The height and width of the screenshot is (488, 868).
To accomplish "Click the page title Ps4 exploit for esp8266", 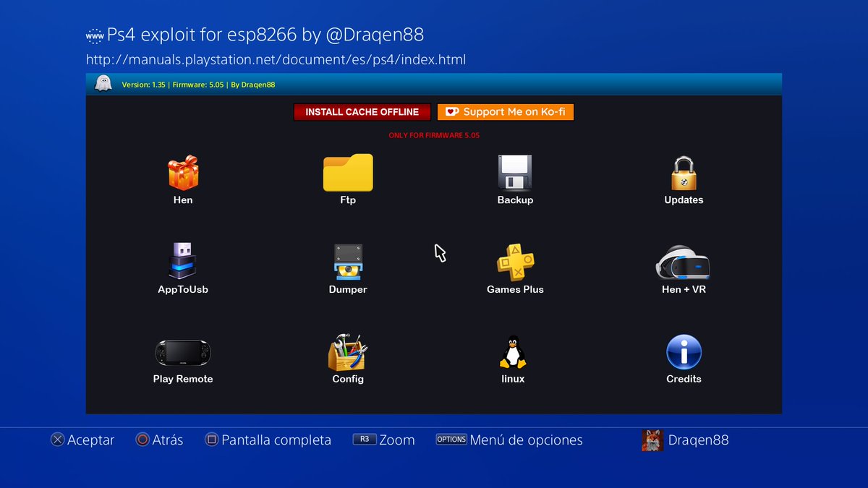I will (x=265, y=35).
